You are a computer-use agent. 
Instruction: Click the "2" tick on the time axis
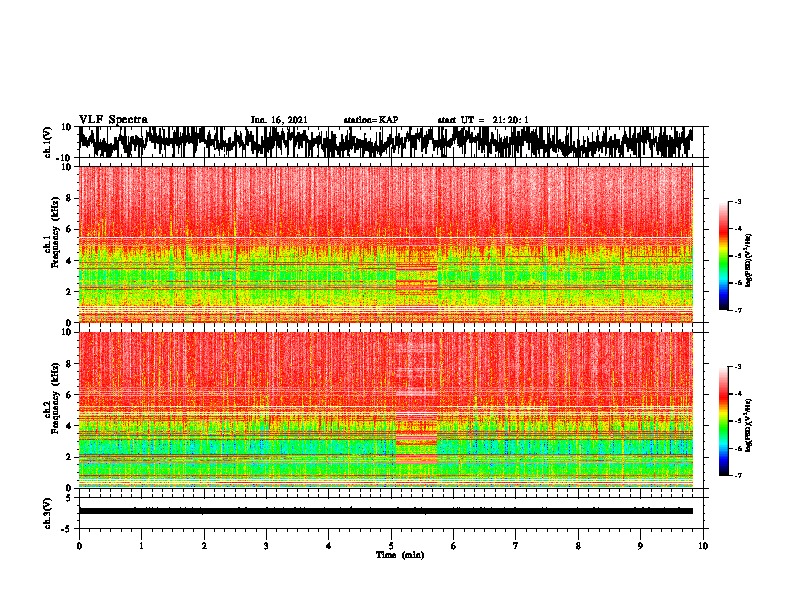point(204,546)
